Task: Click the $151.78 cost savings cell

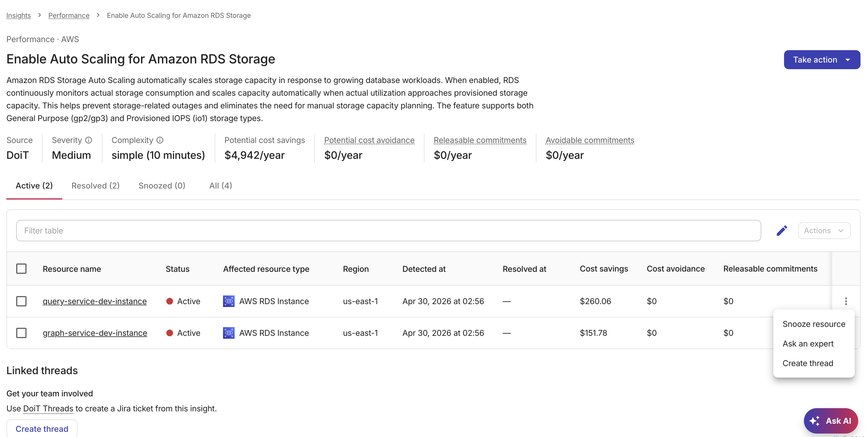Action: 593,333
